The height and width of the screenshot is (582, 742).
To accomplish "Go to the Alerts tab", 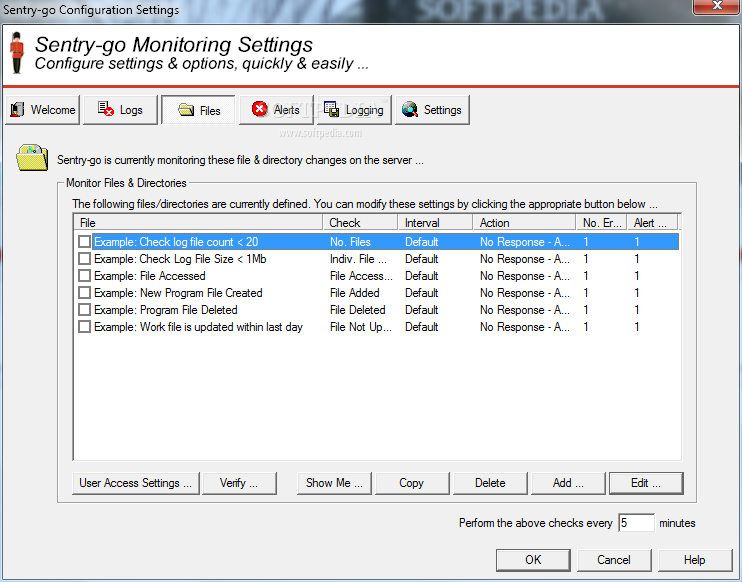I will (276, 110).
